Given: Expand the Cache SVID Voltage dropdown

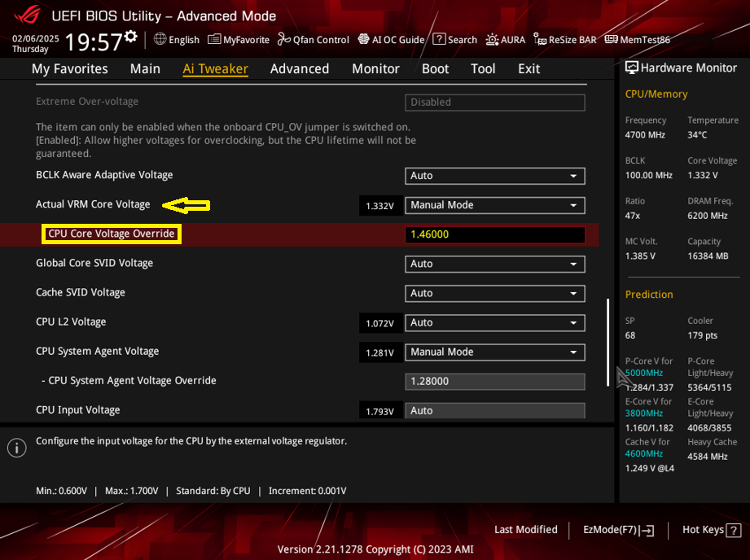Looking at the screenshot, I should (x=494, y=293).
